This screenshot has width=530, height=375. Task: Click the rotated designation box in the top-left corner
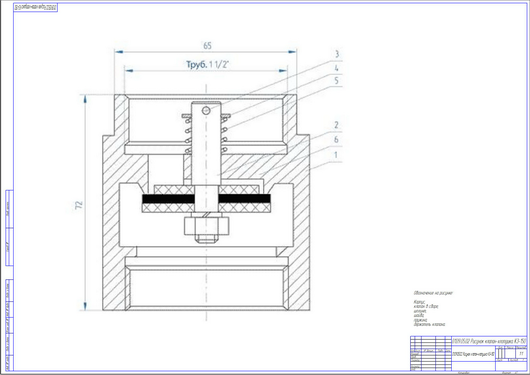coord(35,7)
